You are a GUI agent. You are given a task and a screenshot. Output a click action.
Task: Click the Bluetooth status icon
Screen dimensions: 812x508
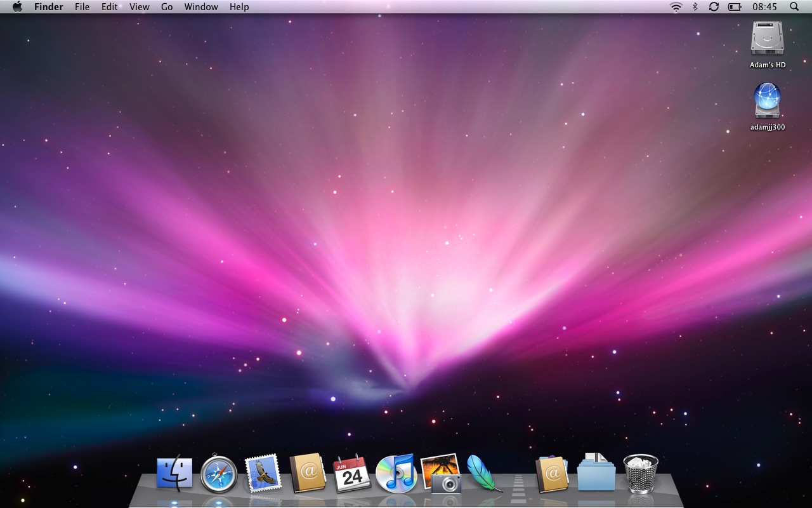(x=695, y=7)
